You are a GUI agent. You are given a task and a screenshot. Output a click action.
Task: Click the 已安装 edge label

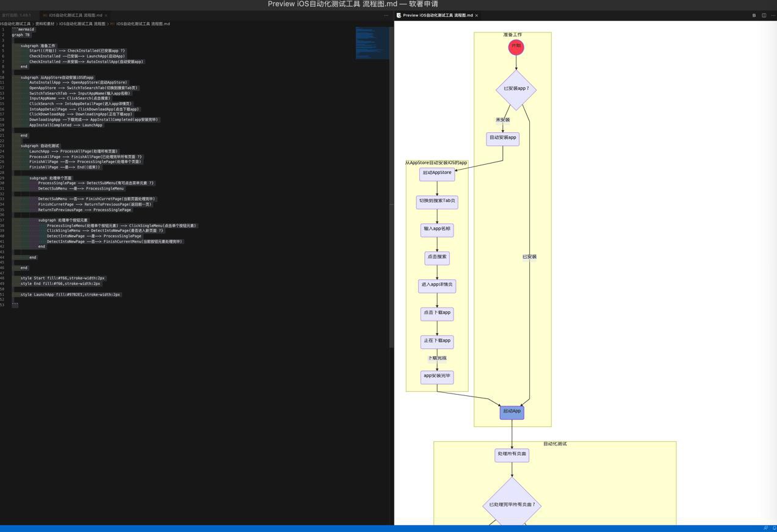click(530, 257)
